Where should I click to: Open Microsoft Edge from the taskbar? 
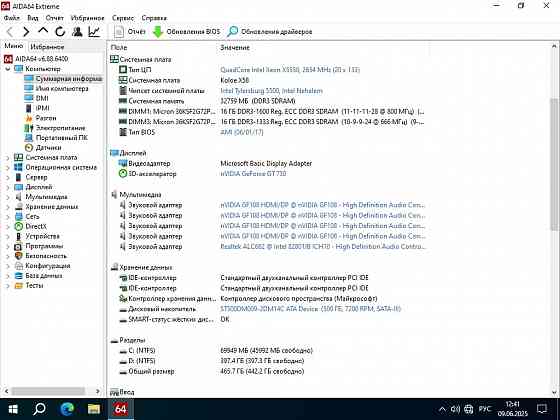point(67,409)
